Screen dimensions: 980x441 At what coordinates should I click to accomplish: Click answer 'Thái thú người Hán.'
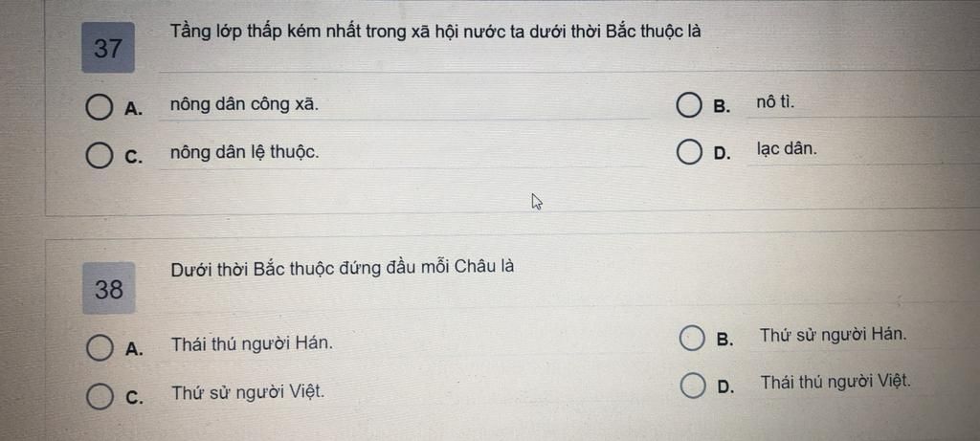[x=252, y=343]
